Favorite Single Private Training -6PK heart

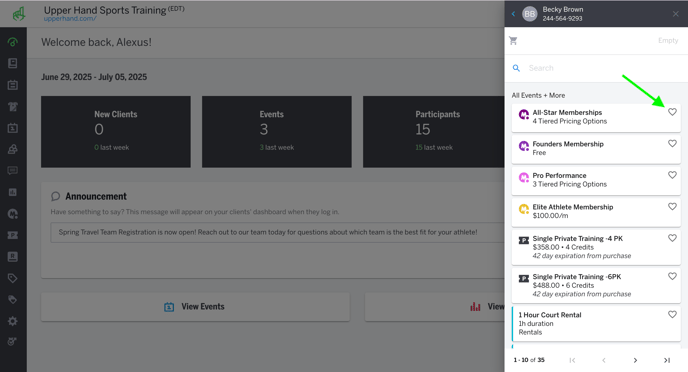pos(672,276)
